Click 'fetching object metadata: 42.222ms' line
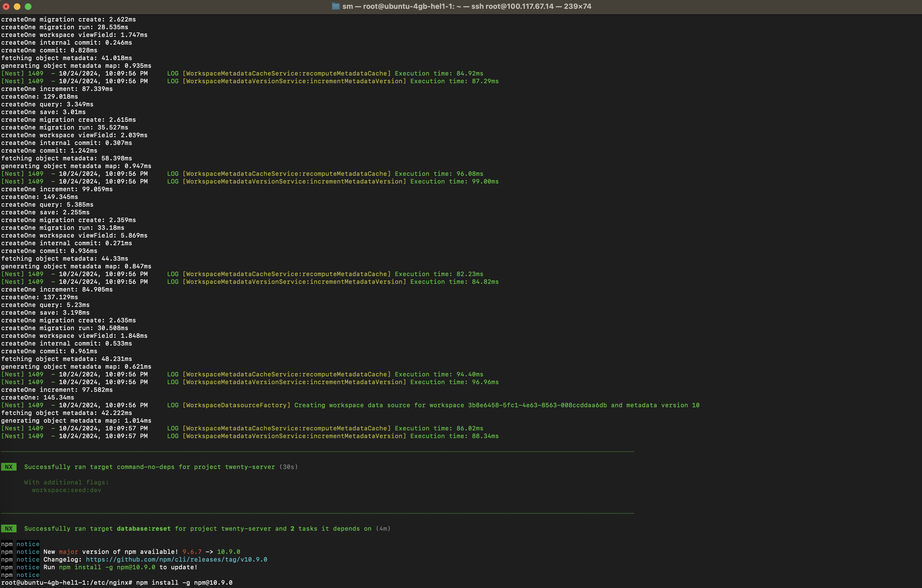922x588 pixels. (x=67, y=412)
